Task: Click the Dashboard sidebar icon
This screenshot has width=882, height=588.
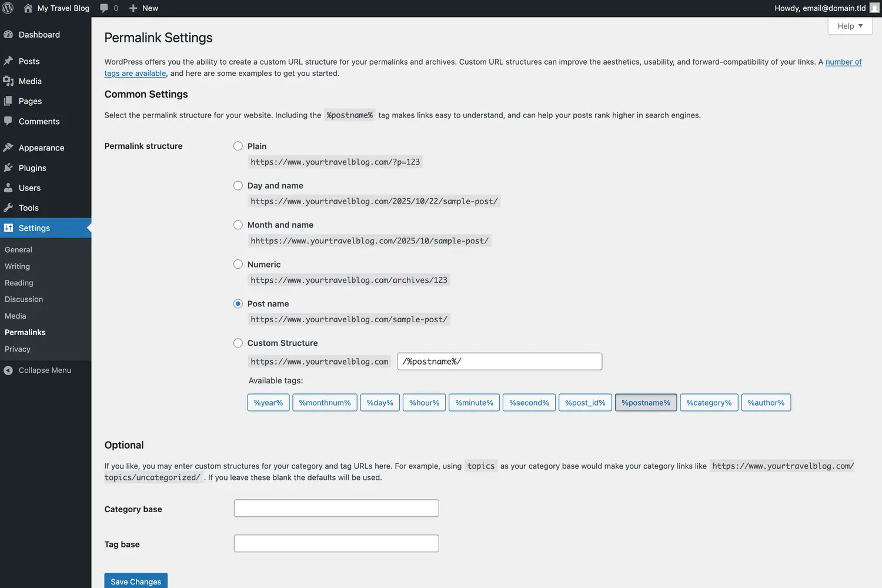Action: click(9, 34)
